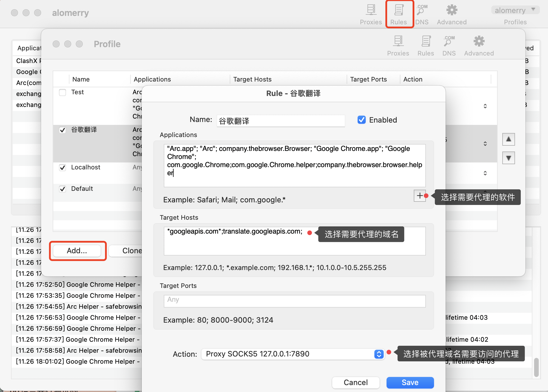Enable the Test rule checkbox
The width and height of the screenshot is (548, 392).
pyautogui.click(x=62, y=92)
